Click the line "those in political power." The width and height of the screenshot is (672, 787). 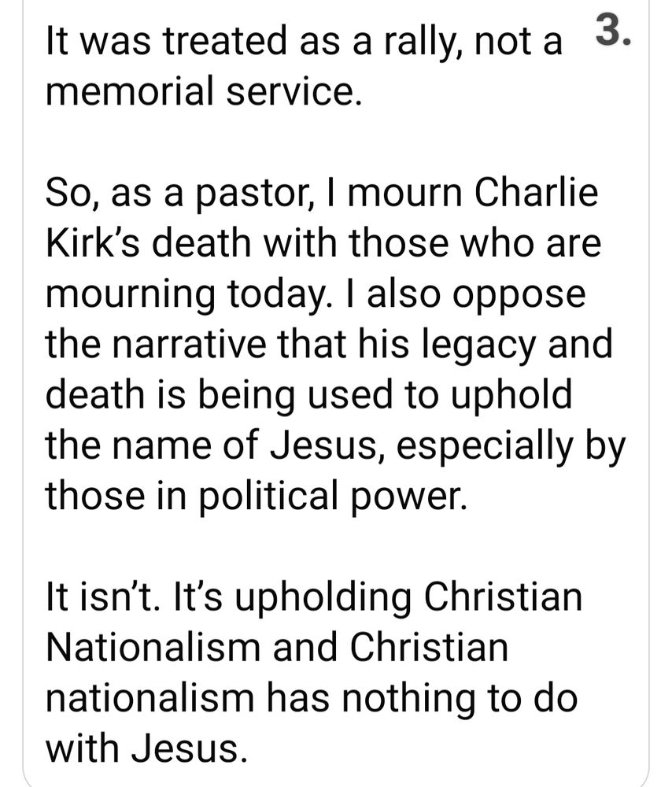(257, 496)
